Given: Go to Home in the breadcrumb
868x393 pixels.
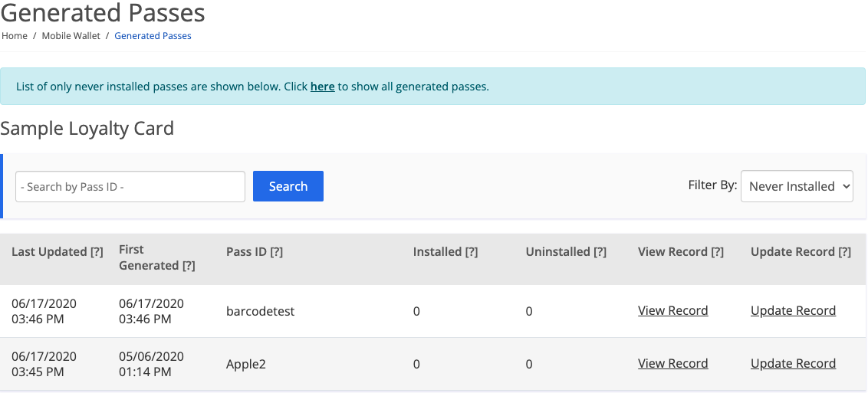Looking at the screenshot, I should [15, 36].
